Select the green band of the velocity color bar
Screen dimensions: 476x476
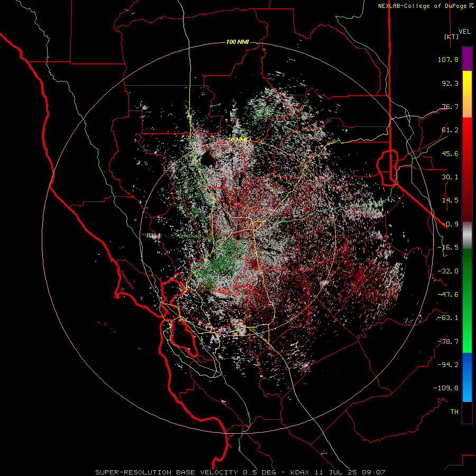(467, 301)
